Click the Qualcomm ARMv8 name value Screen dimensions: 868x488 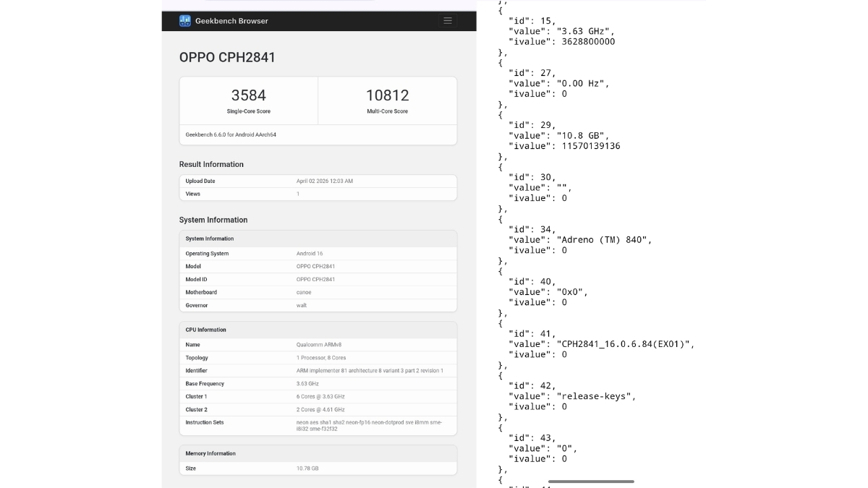(x=320, y=345)
